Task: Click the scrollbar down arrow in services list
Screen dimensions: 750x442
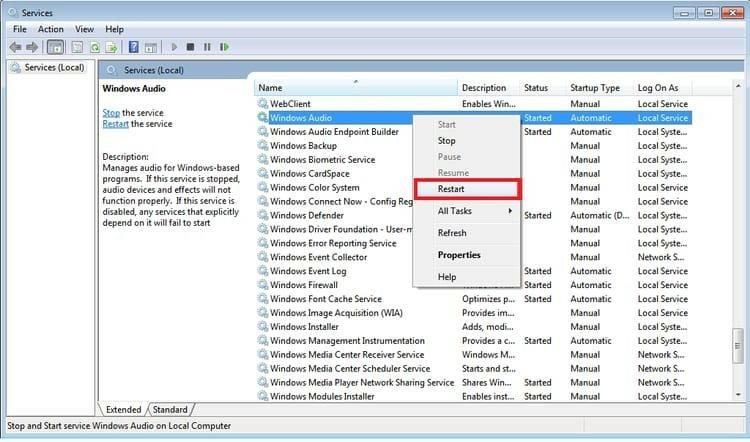Action: (x=739, y=395)
